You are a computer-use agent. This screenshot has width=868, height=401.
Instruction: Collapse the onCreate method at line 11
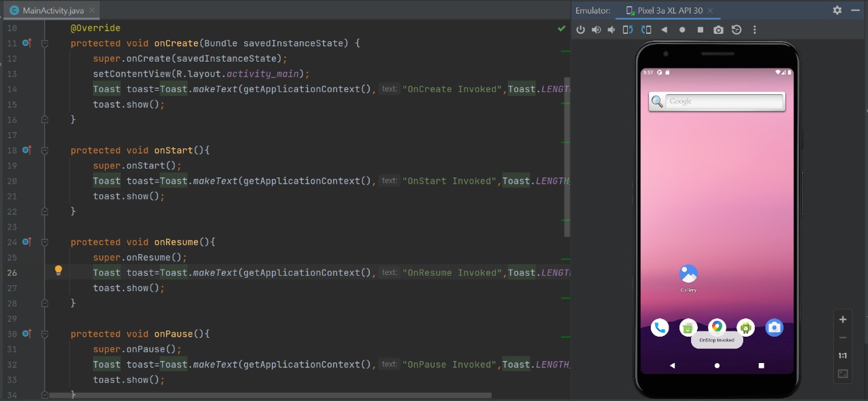click(45, 43)
